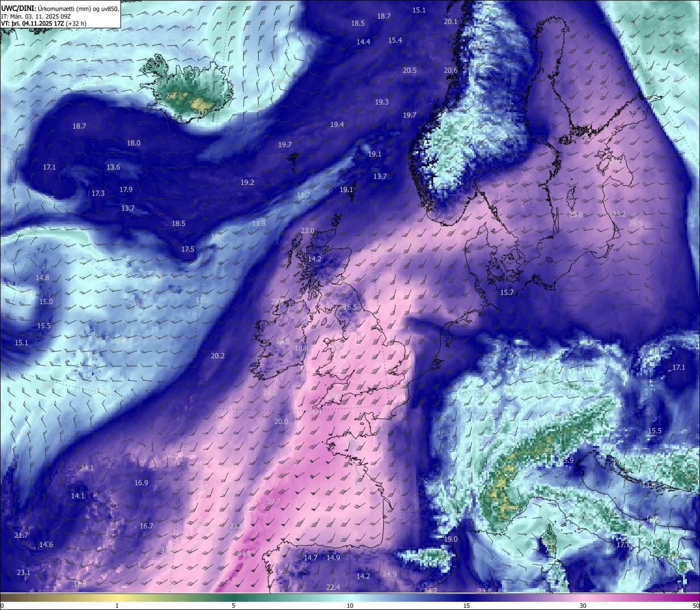
Task: Click the 23.0 value over Scotland
Action: 307,231
